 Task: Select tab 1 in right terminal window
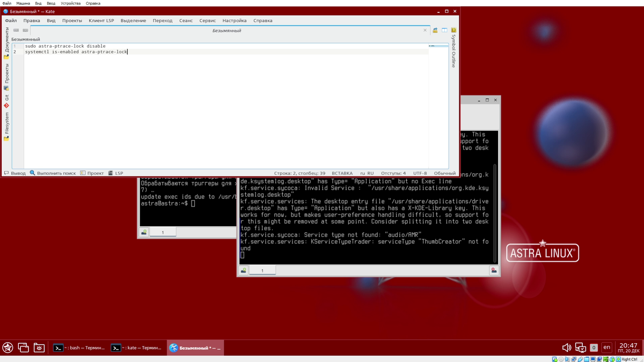(x=262, y=271)
